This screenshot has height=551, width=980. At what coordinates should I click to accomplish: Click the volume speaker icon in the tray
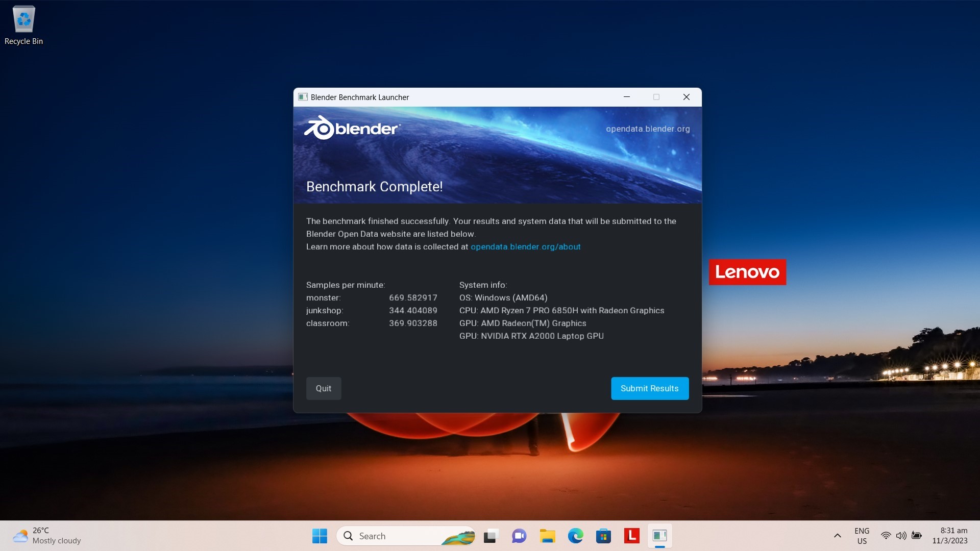901,536
